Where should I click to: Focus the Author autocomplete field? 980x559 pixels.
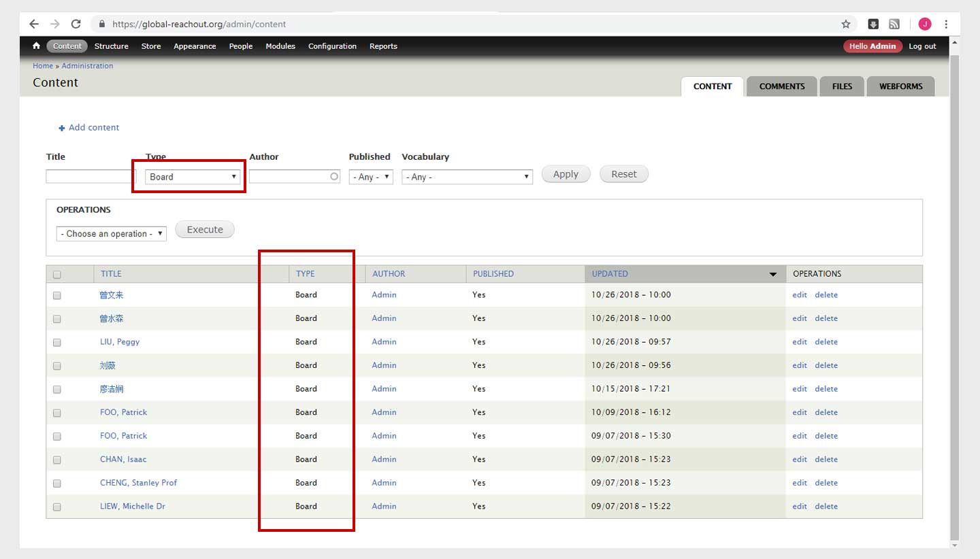click(x=295, y=177)
